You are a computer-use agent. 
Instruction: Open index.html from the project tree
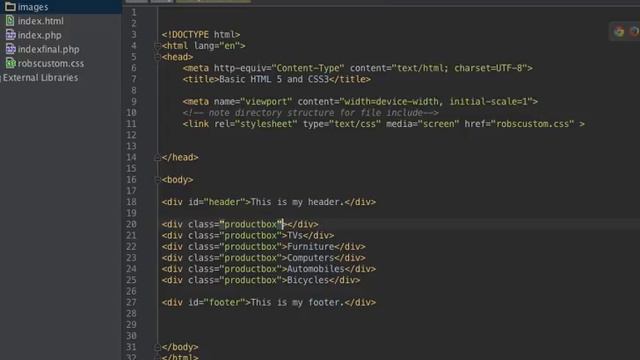40,21
